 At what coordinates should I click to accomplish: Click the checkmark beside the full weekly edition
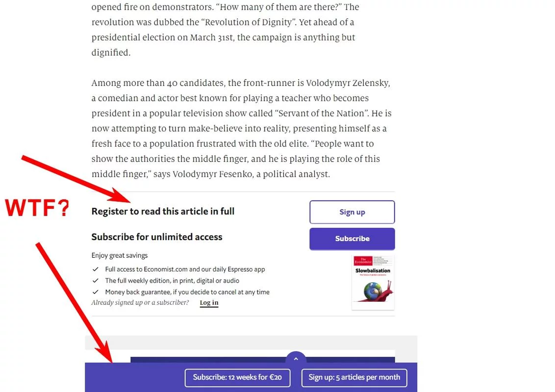[x=96, y=281]
